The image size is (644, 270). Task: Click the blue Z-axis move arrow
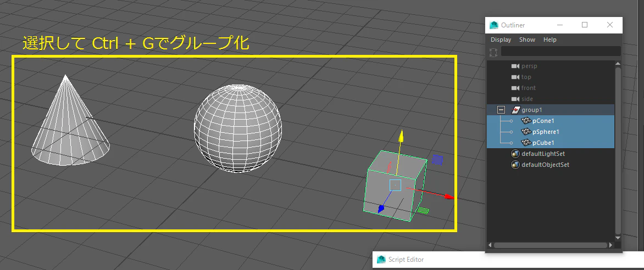click(381, 209)
